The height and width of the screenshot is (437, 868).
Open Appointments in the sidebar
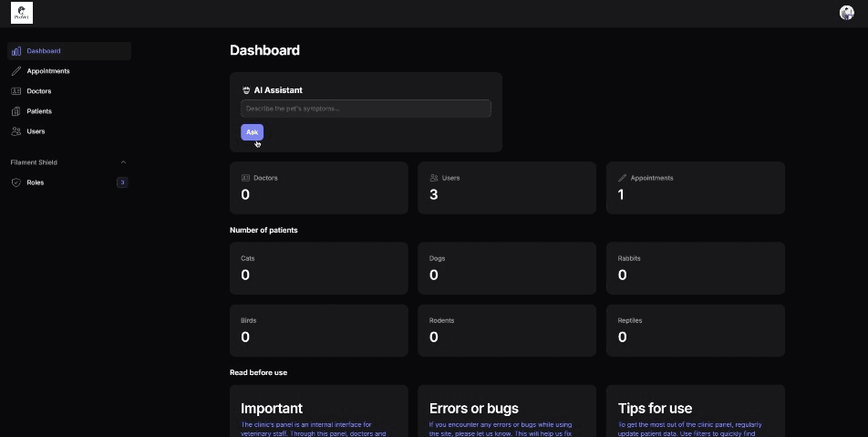tap(69, 71)
